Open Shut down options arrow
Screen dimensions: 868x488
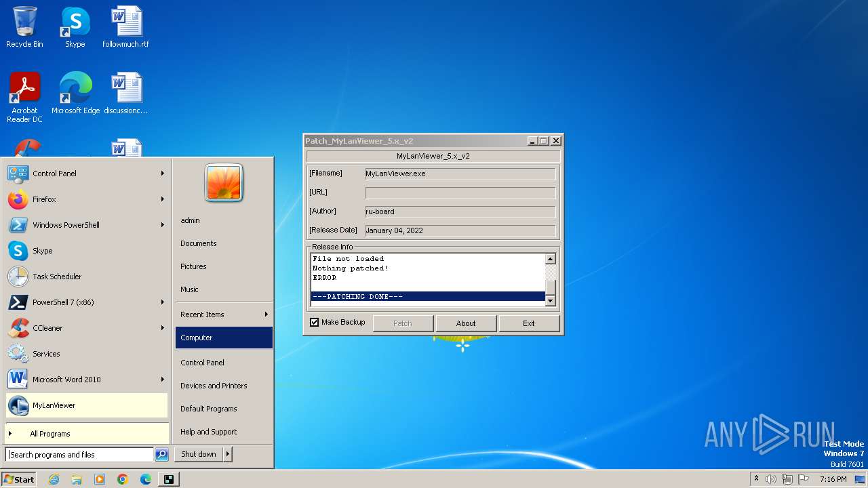pyautogui.click(x=228, y=454)
